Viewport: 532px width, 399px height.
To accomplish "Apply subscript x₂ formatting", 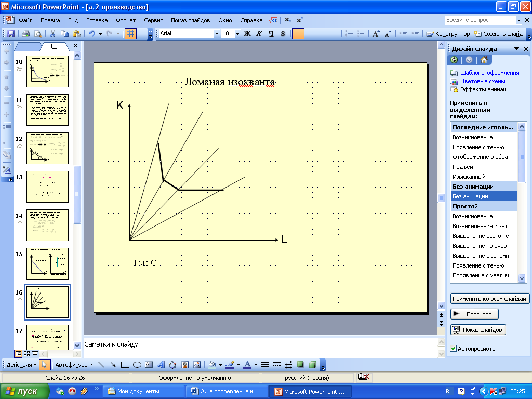I will 287,20.
